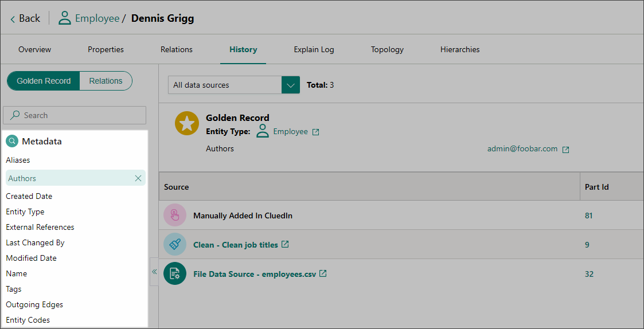Remove the Authors filter selection

click(x=138, y=178)
